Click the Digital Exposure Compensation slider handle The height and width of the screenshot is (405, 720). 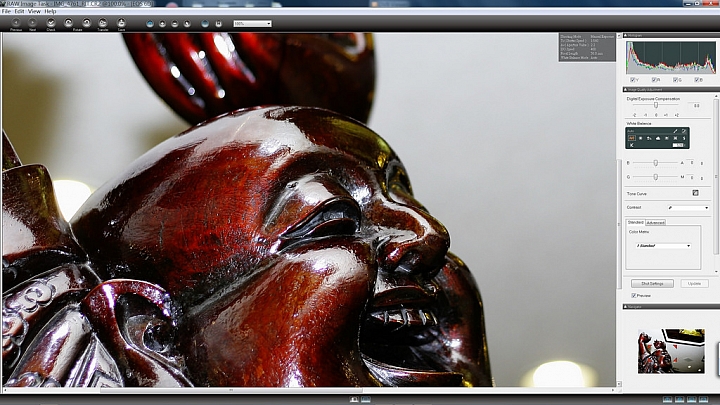click(656, 105)
